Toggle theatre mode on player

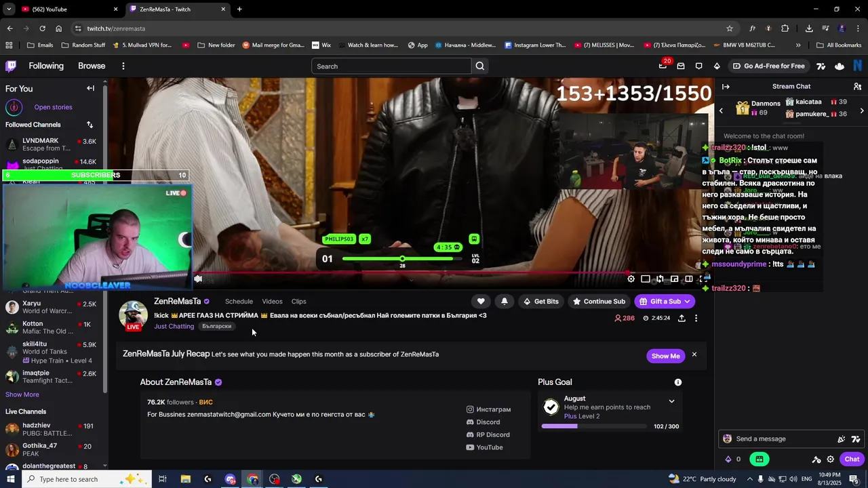(688, 279)
